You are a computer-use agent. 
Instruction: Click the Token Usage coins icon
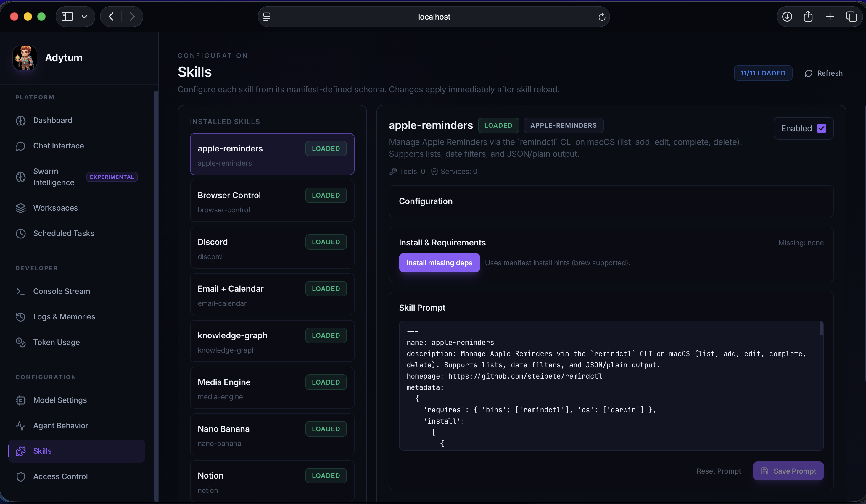(x=21, y=342)
